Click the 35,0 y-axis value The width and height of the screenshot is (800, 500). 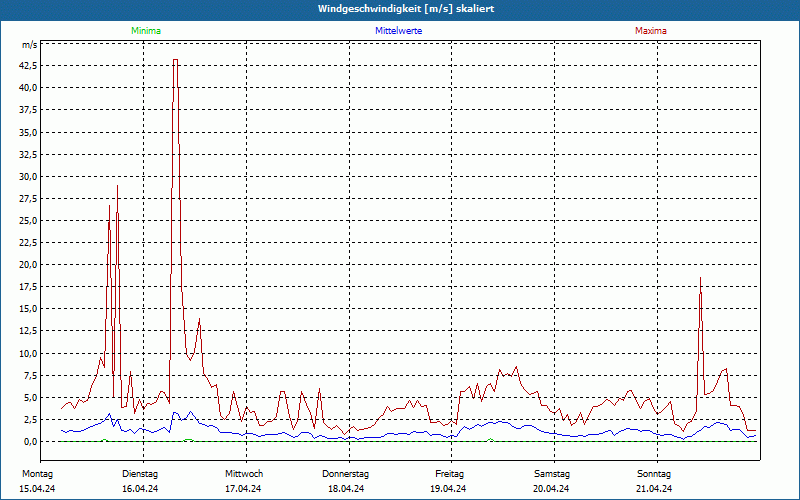(x=28, y=132)
